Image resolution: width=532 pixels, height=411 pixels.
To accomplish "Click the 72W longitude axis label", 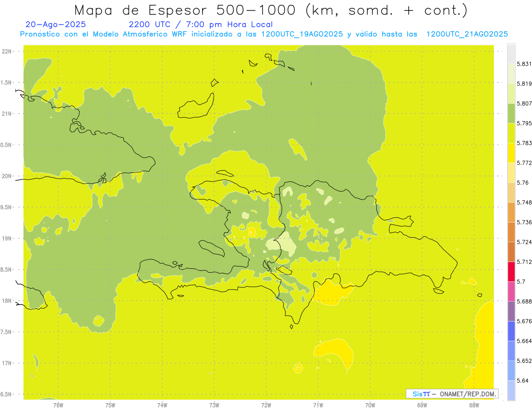I will (266, 405).
